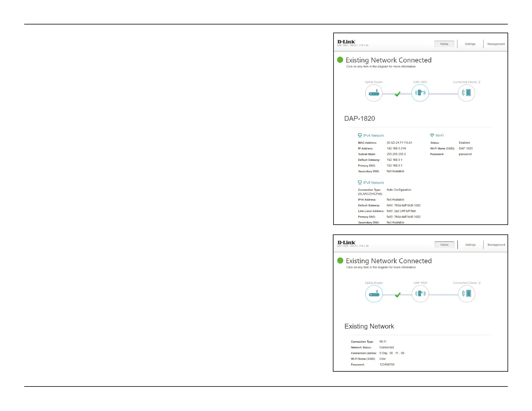Viewport: 532px width, 411px height.
Task: Open the Settings tab in the DAP-1820 details panel
Action: point(470,44)
